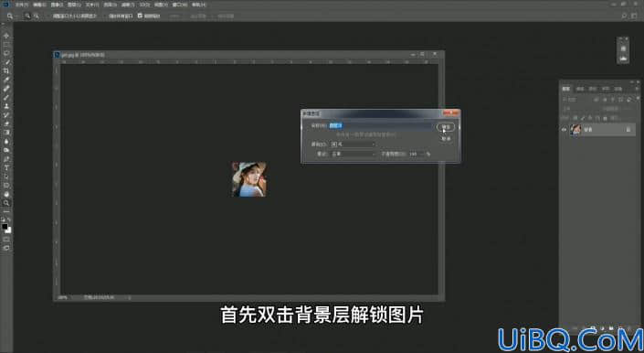
Task: Select the Brush tool
Action: (x=6, y=97)
